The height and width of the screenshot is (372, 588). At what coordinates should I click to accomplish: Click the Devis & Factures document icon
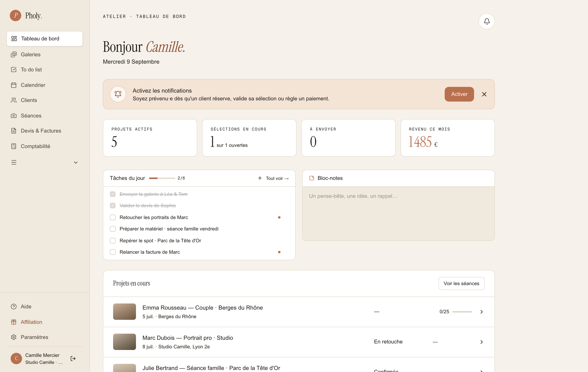(14, 131)
